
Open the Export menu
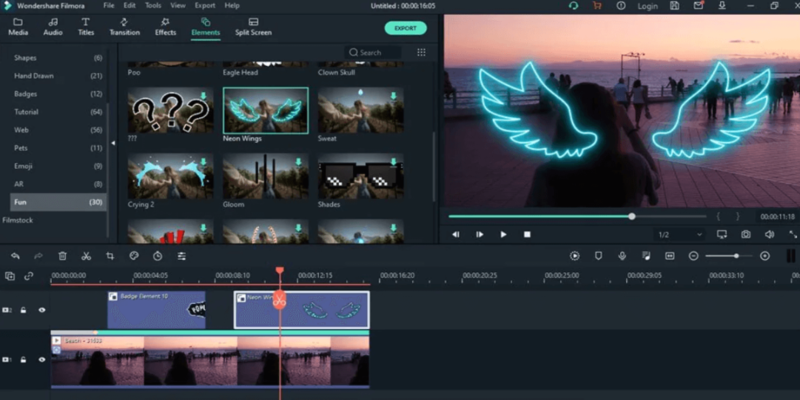click(x=205, y=6)
